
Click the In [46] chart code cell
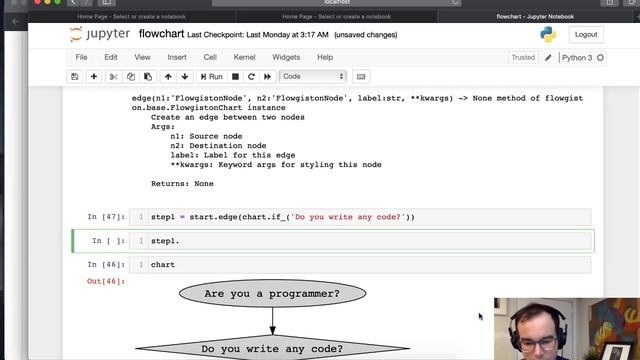pos(360,264)
